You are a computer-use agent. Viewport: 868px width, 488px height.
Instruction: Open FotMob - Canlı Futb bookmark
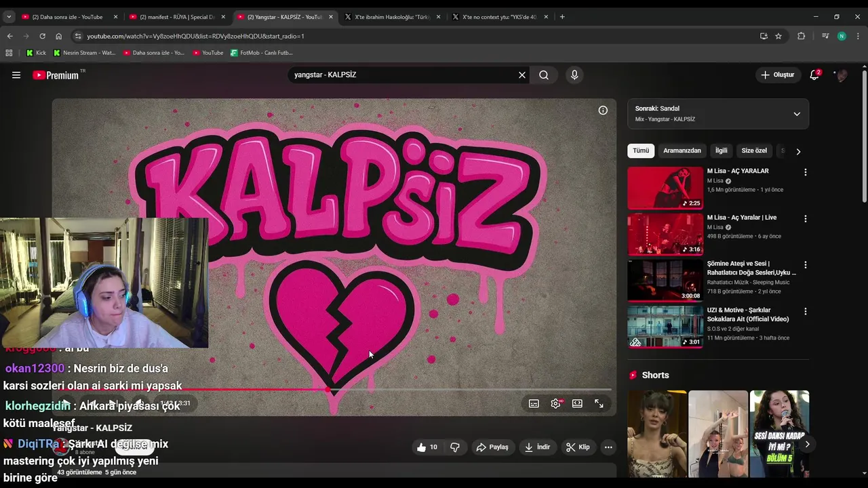point(261,53)
